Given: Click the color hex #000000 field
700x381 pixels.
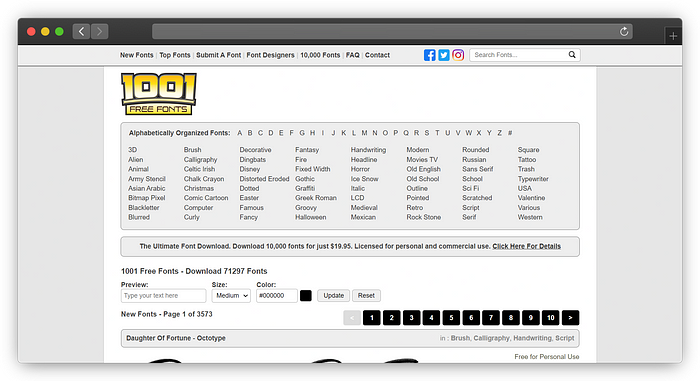Looking at the screenshot, I should 277,296.
